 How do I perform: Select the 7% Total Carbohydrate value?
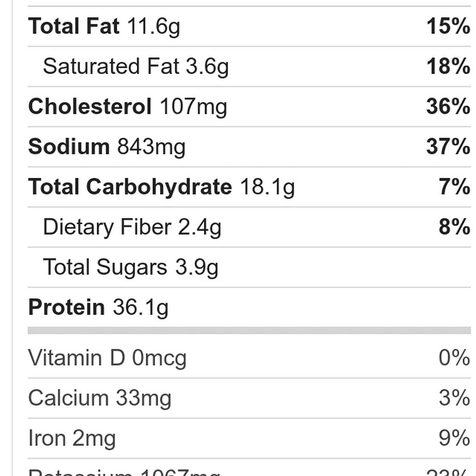[454, 187]
